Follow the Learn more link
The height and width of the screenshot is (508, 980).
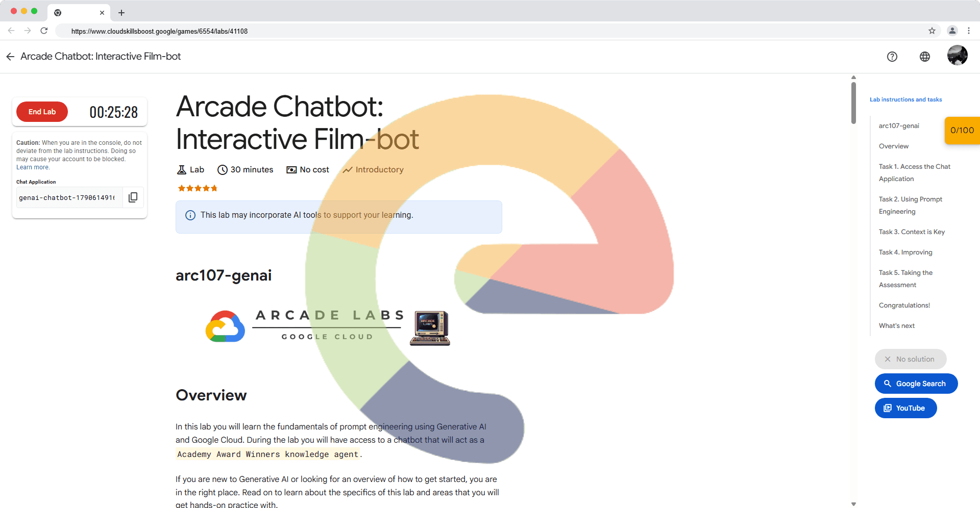pyautogui.click(x=33, y=167)
